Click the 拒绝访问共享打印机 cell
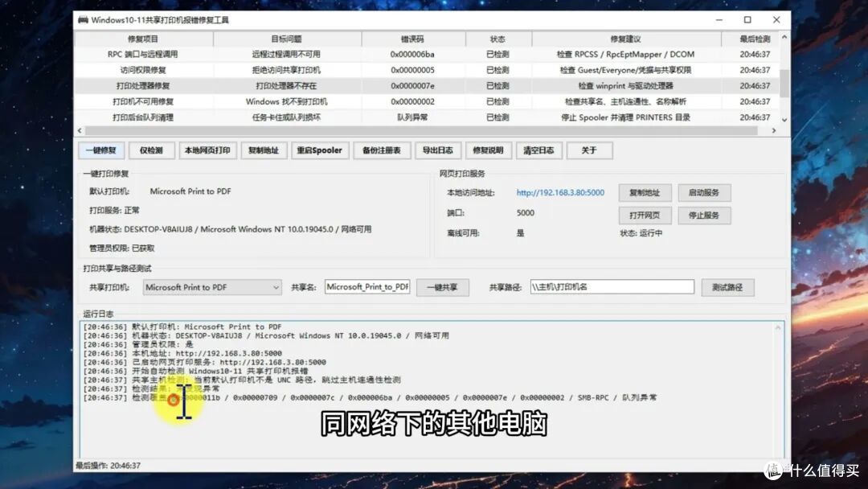The image size is (868, 489). click(x=286, y=70)
